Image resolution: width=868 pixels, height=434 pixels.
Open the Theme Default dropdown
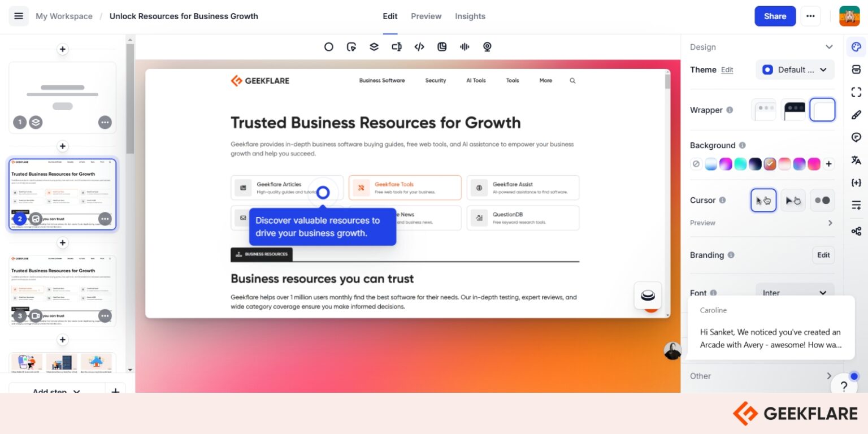click(x=795, y=70)
